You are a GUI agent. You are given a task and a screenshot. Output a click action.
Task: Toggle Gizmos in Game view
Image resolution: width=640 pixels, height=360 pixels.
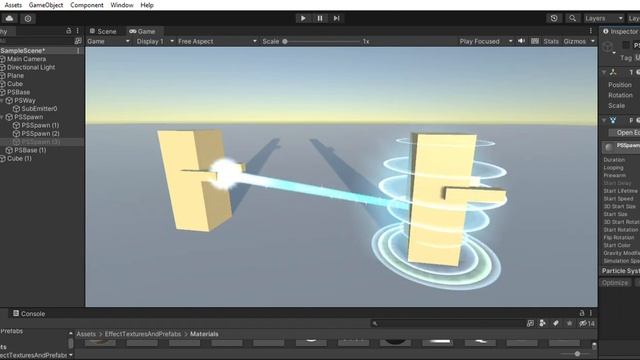[574, 41]
